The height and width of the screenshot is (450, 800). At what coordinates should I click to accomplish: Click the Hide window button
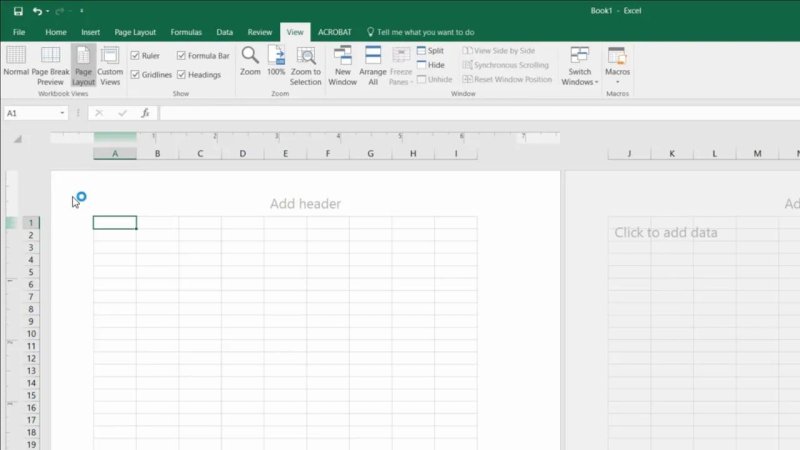point(431,65)
